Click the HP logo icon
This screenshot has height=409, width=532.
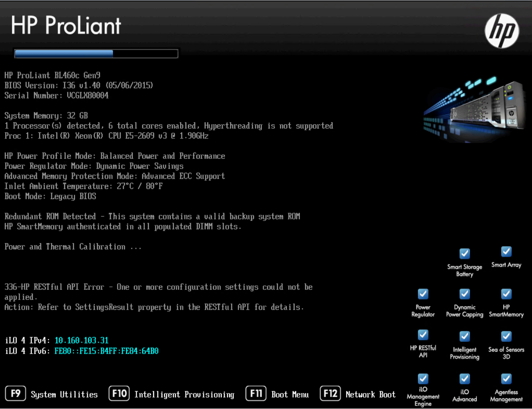point(501,31)
